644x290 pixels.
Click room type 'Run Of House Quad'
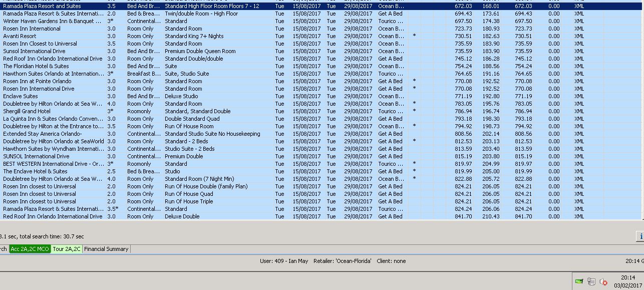pyautogui.click(x=189, y=194)
